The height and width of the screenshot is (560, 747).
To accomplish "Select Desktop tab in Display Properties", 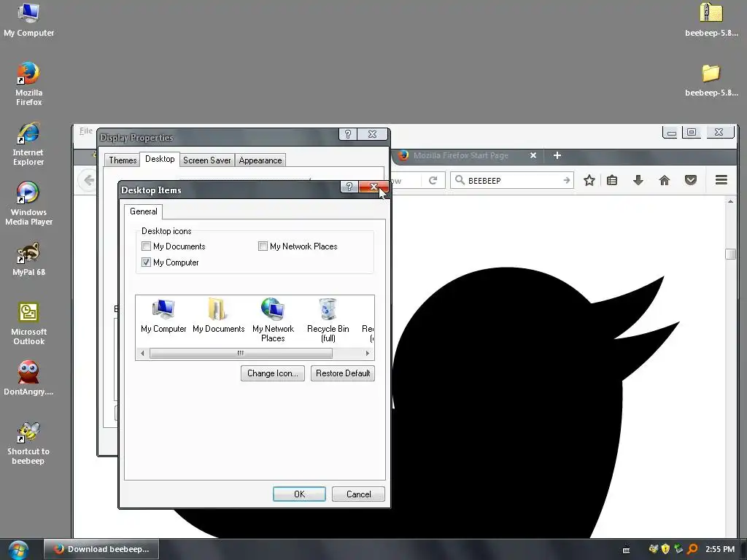I will pos(160,159).
